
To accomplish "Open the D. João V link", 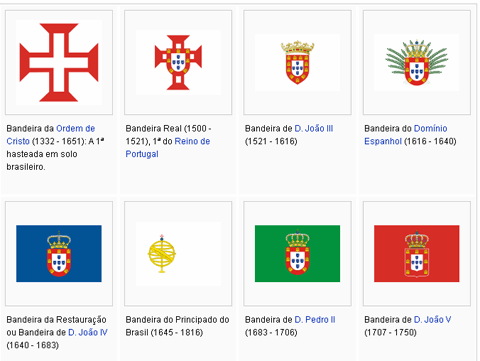I will point(432,319).
